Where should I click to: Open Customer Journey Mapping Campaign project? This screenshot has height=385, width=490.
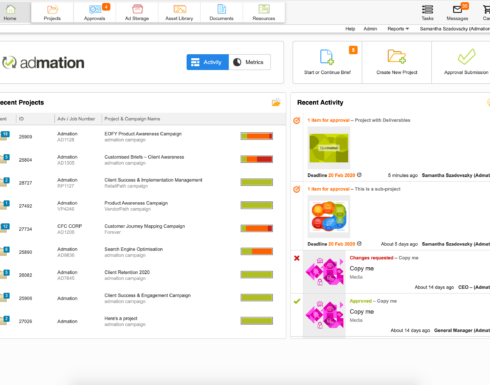point(145,226)
